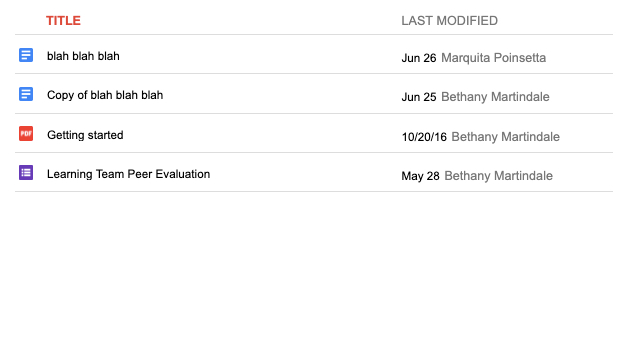The height and width of the screenshot is (362, 618).
Task: Click the modifier name Marquita Poinsetta
Action: point(493,58)
